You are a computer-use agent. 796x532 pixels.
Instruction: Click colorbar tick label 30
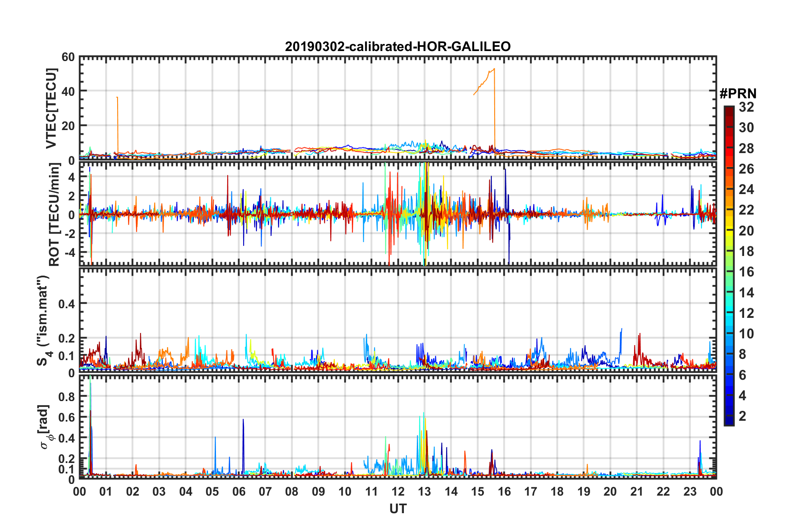pyautogui.click(x=746, y=128)
